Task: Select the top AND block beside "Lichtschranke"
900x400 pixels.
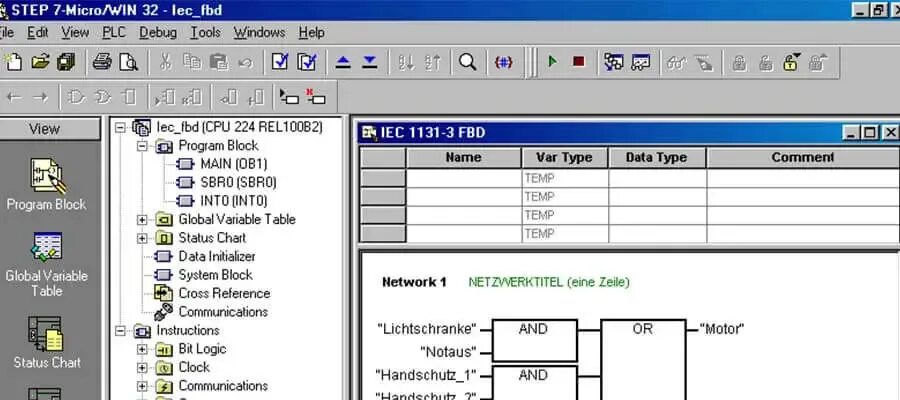Action: (x=534, y=340)
